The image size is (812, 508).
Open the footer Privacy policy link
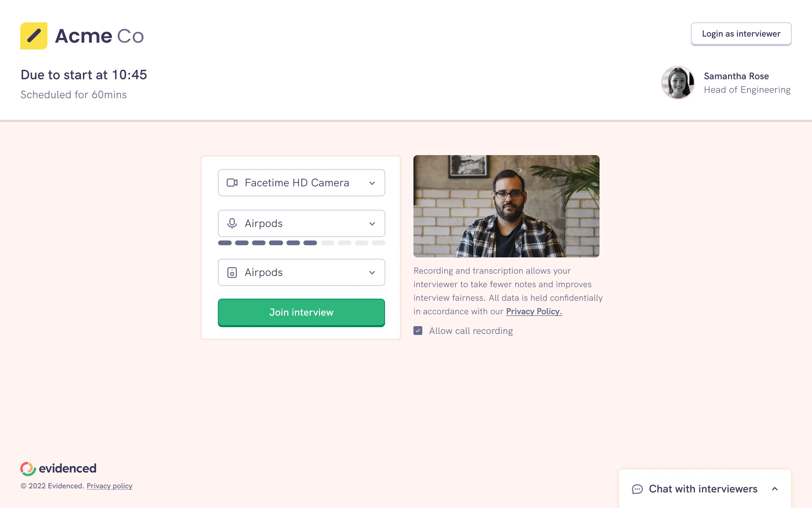[x=109, y=486]
